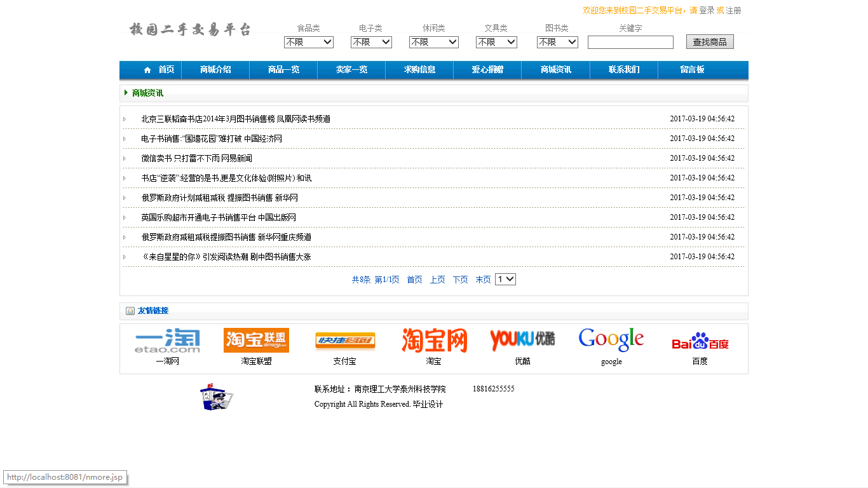Select 留言板 in the navigation bar
This screenshot has width=868, height=488.
692,70
